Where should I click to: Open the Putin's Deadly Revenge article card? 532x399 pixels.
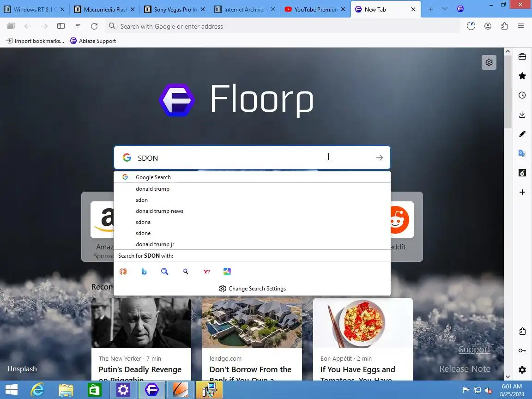(x=141, y=339)
